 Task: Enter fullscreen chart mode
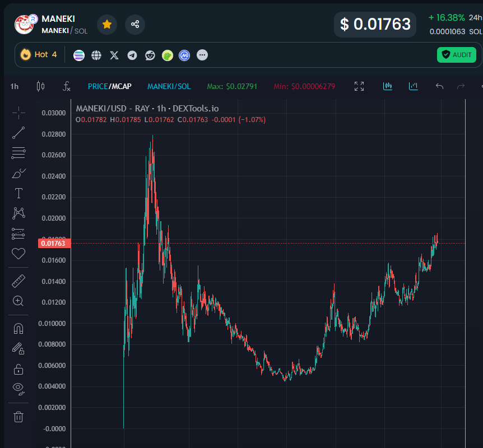click(359, 86)
